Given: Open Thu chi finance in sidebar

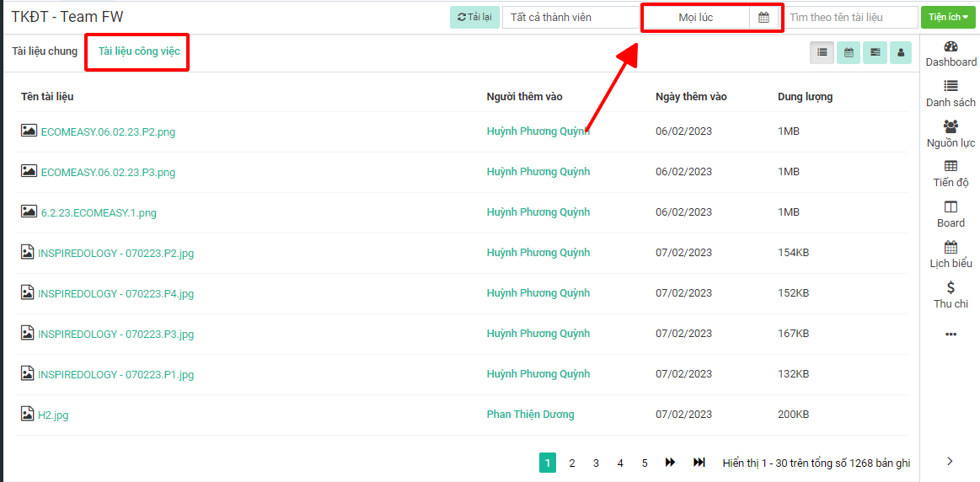Looking at the screenshot, I should click(x=951, y=295).
